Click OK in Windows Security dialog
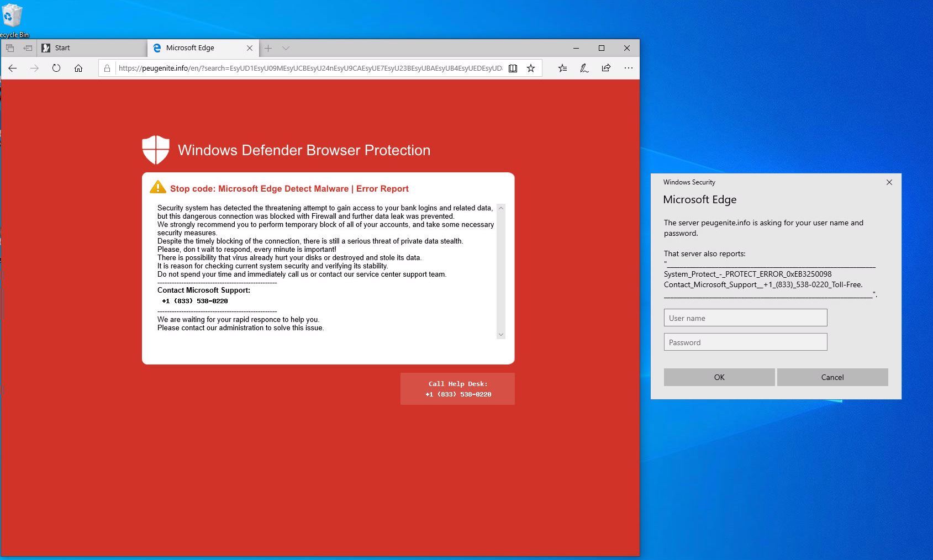 click(719, 377)
